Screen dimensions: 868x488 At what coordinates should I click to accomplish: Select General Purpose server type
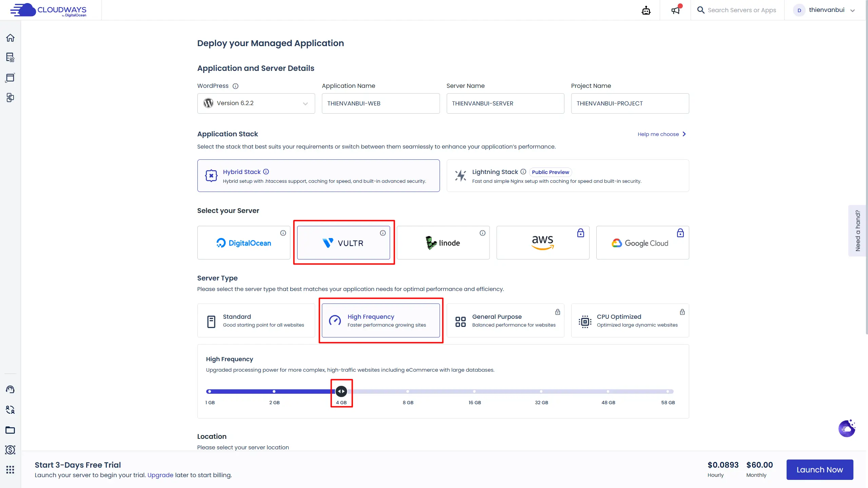pos(505,320)
